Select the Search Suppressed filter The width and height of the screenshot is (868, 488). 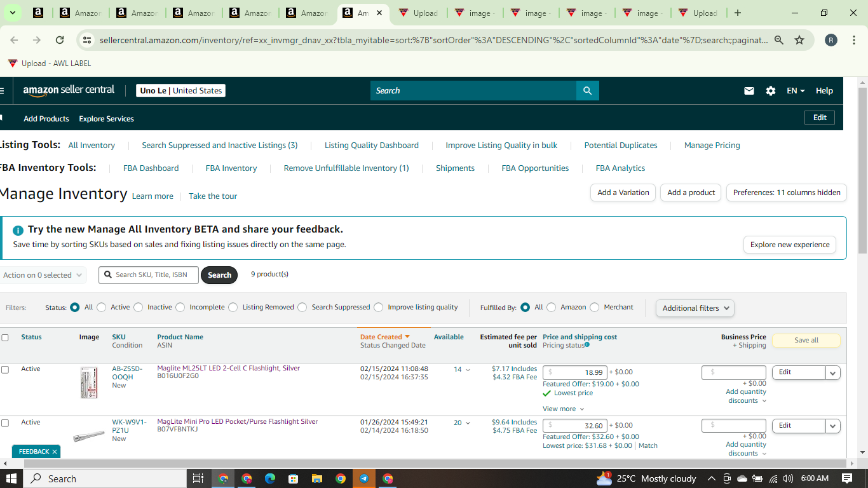(x=302, y=308)
